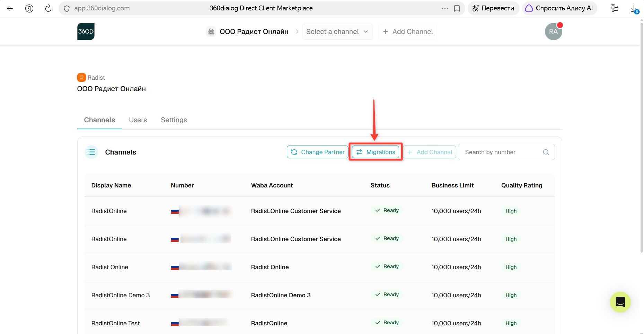
Task: Click Add Channel in the channels panel
Action: (430, 152)
